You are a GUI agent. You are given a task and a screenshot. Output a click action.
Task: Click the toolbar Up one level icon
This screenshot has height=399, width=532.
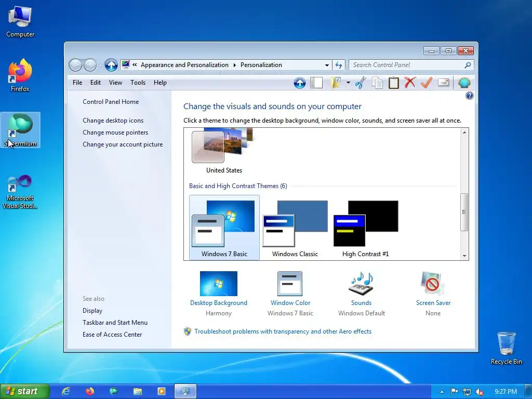pos(300,83)
